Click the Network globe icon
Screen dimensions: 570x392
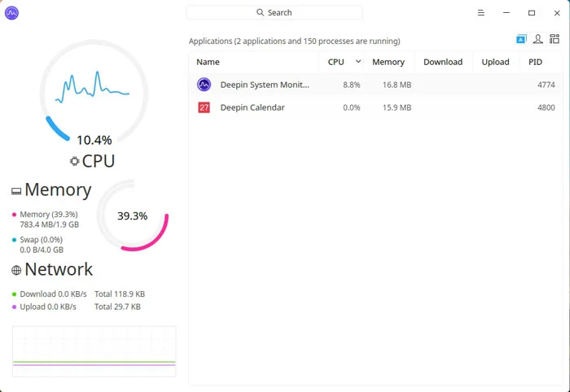[x=16, y=270]
